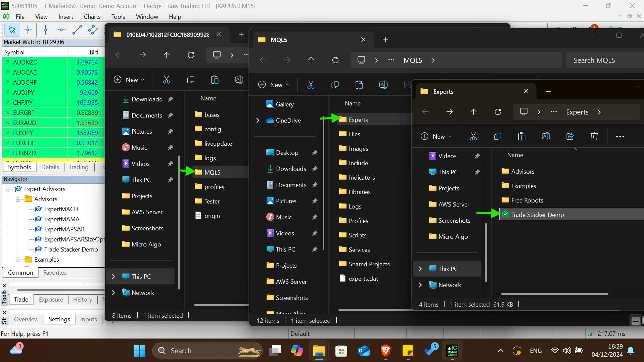Click the Experts breadcrumb in address bar

pos(577,112)
